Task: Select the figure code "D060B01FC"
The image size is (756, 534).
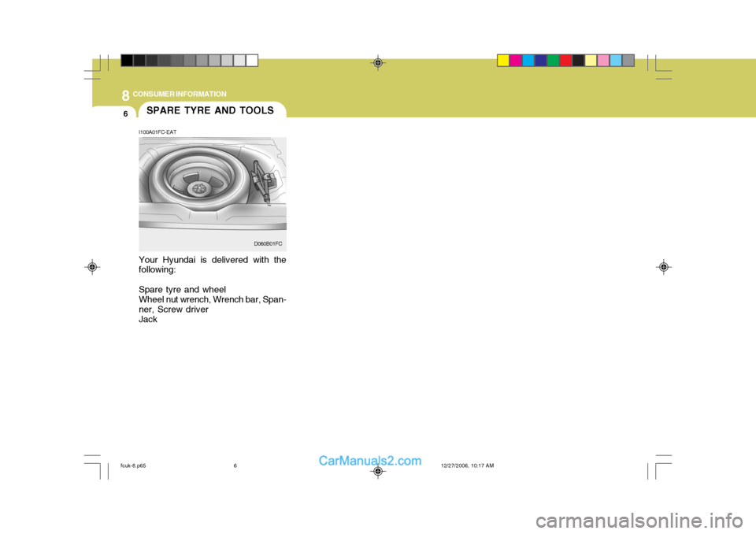Action: [268, 243]
